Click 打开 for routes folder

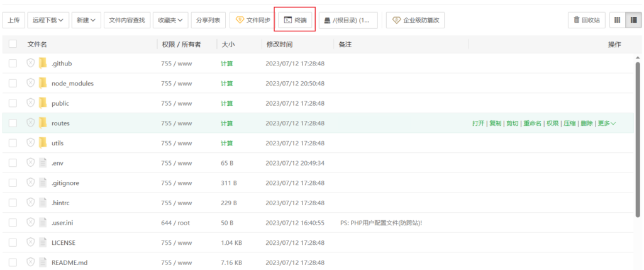click(x=478, y=123)
